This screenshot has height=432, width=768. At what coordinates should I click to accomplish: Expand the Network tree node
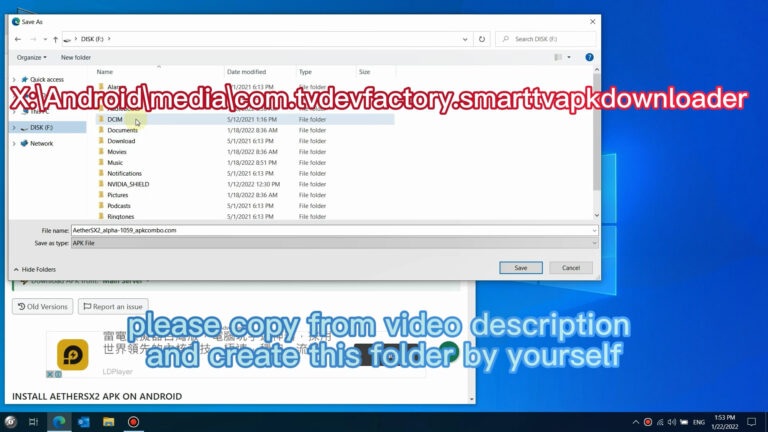pyautogui.click(x=13, y=143)
